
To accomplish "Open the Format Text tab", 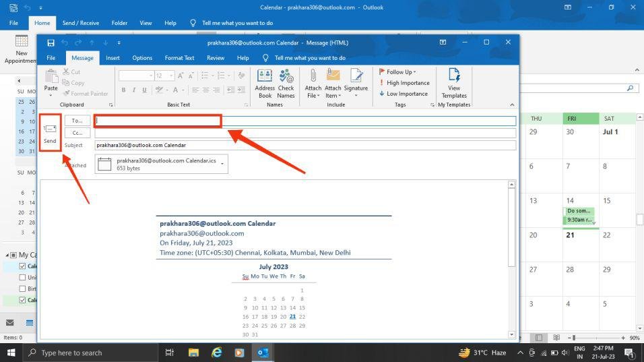I will [x=179, y=58].
